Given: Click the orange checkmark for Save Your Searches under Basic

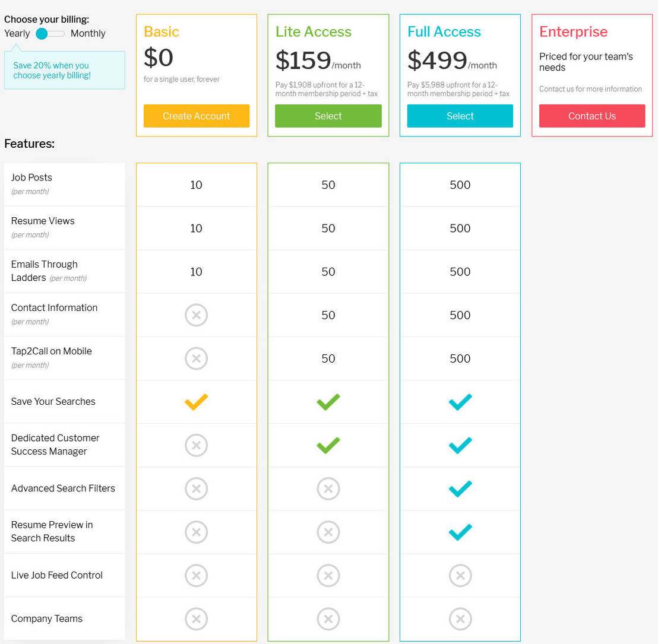Looking at the screenshot, I should pyautogui.click(x=197, y=402).
